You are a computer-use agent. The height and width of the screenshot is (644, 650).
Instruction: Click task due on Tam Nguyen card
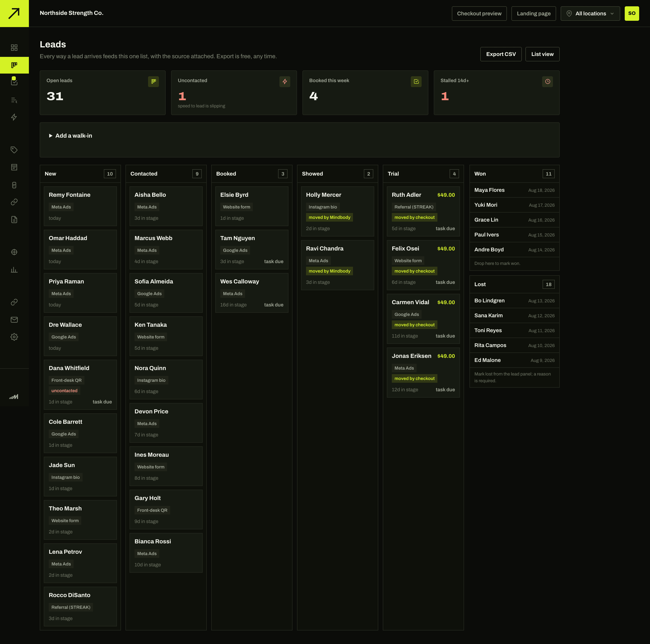274,261
